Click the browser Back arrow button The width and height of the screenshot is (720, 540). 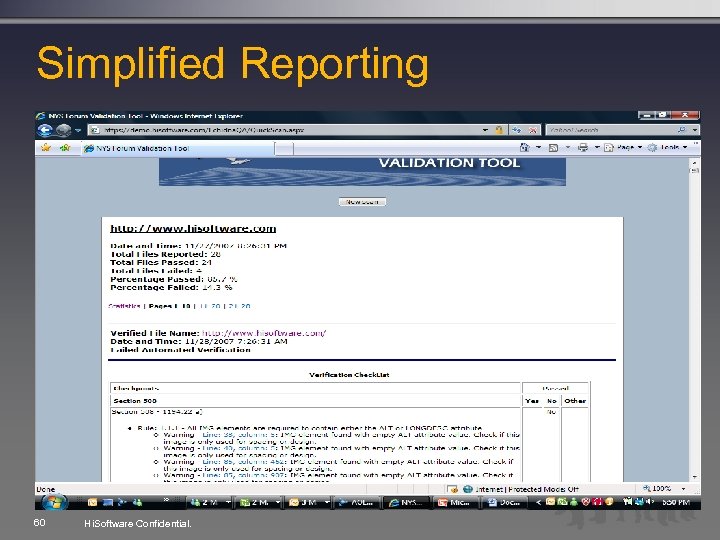(45, 130)
